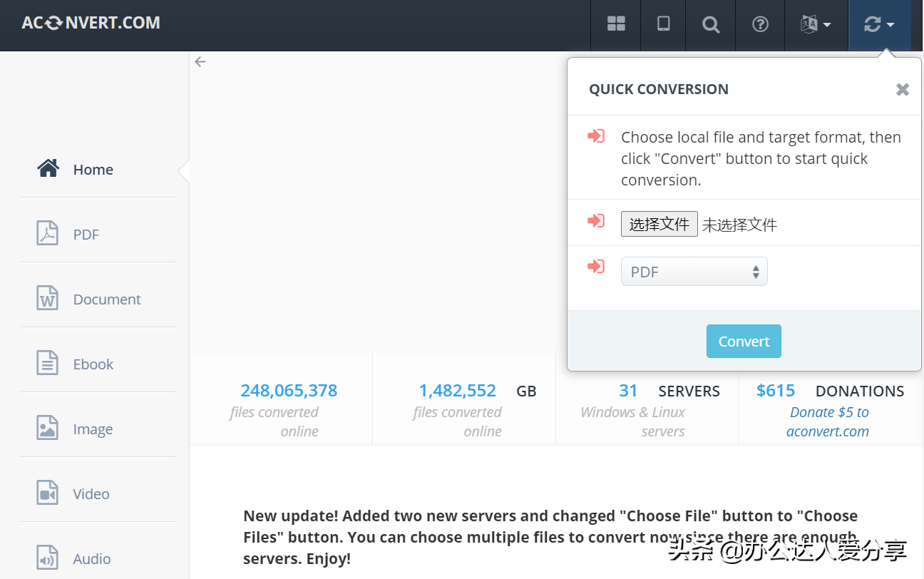The height and width of the screenshot is (579, 924).
Task: Click arrow icon beside format dropdown
Action: tap(596, 267)
